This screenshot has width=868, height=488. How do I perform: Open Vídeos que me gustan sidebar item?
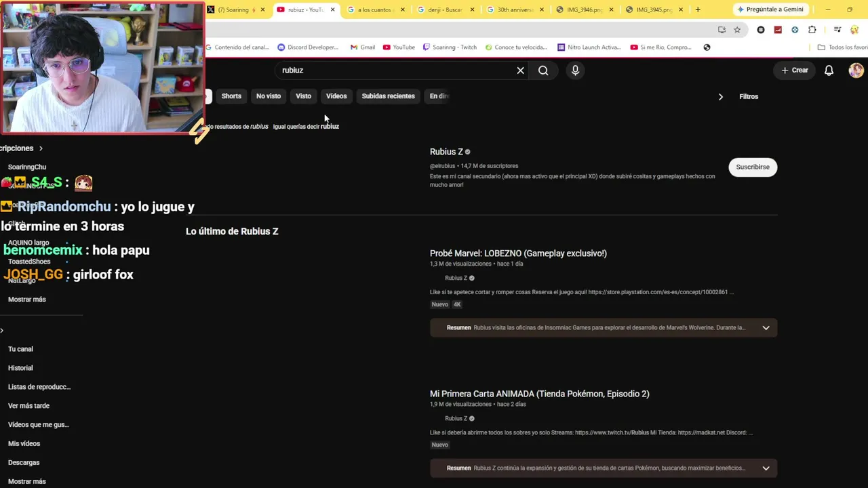[x=39, y=425]
